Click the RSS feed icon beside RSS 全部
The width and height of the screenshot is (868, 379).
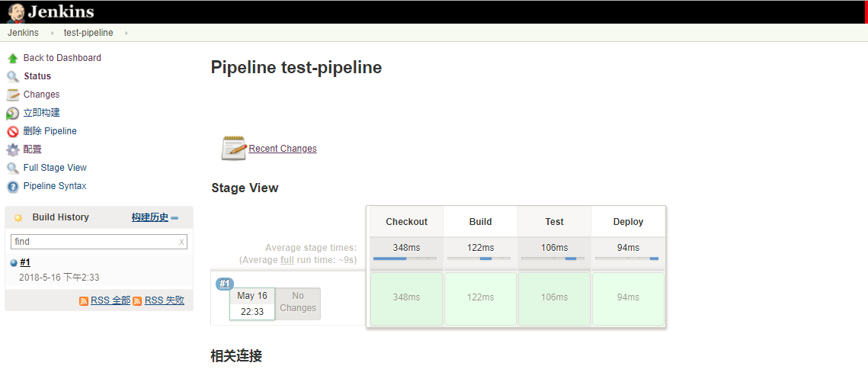click(x=84, y=301)
